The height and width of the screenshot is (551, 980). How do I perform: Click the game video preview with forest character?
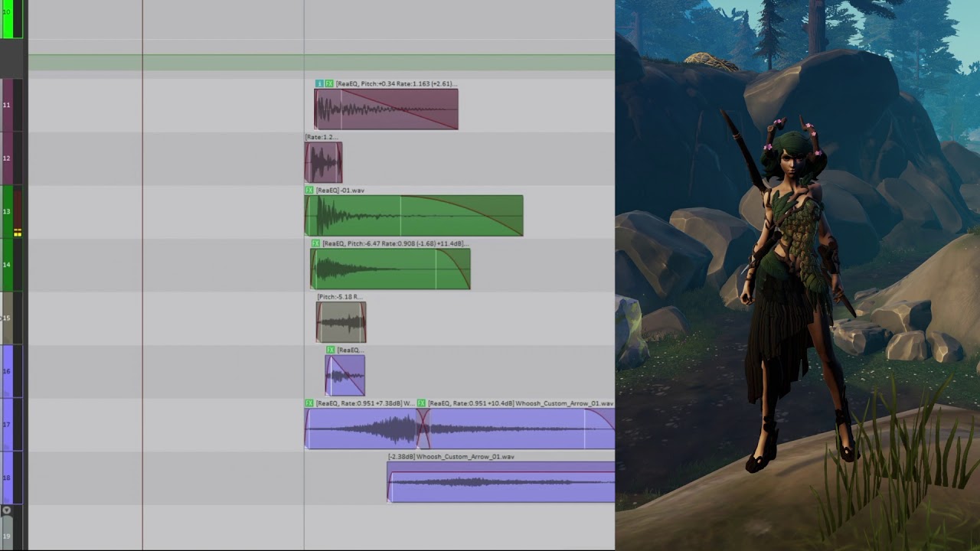[798, 275]
